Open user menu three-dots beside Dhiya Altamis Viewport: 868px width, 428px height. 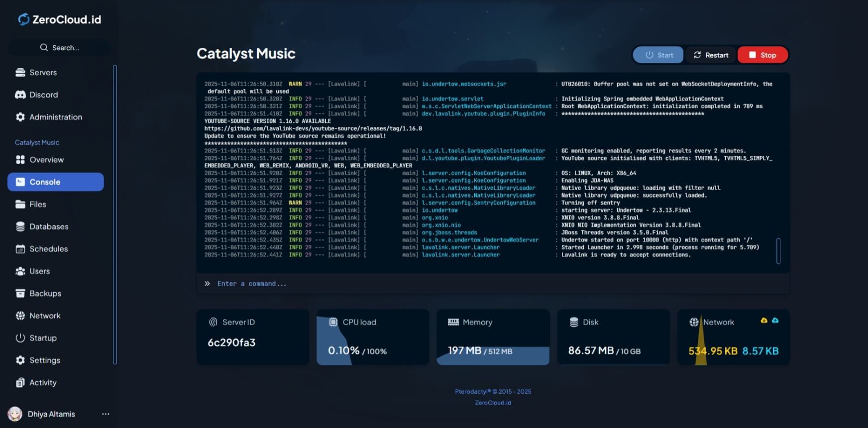point(106,414)
